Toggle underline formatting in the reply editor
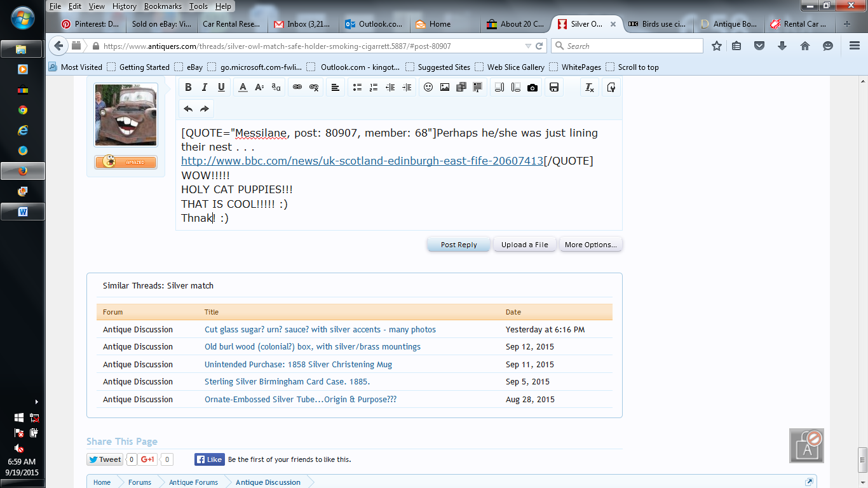This screenshot has width=868, height=488. tap(221, 88)
